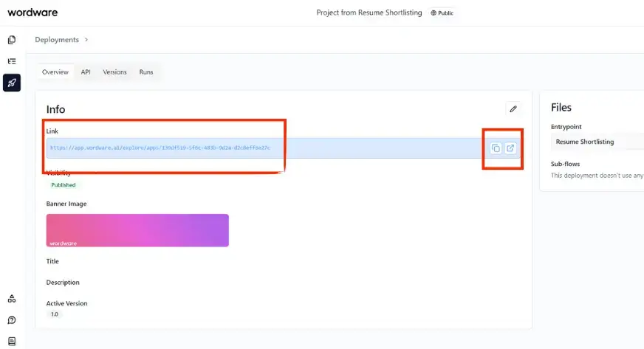Click the wordware logo
The height and width of the screenshot is (349, 644).
click(x=32, y=13)
